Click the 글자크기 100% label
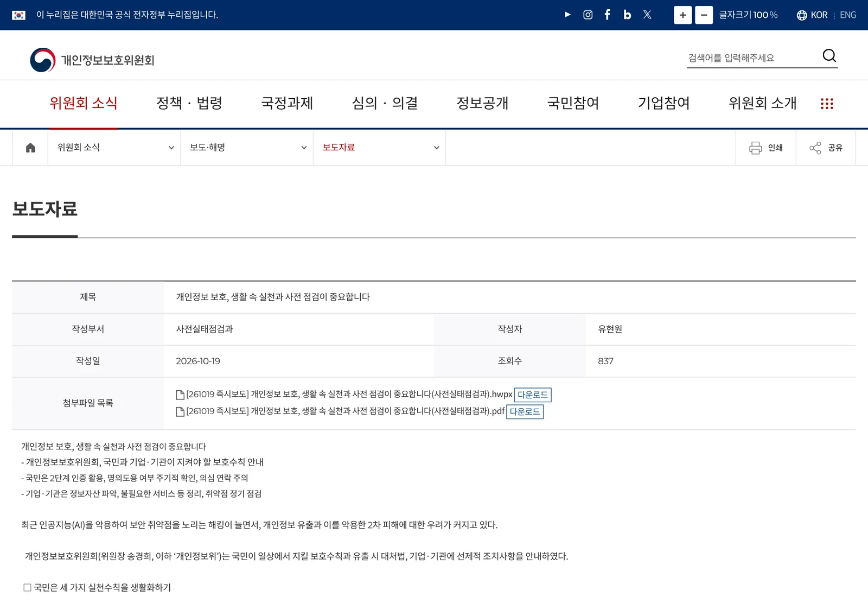Screen dimensions: 868x603 click(x=748, y=15)
